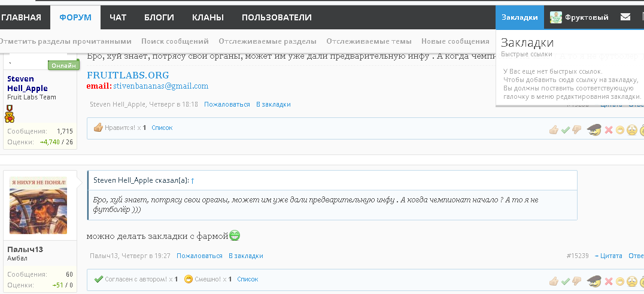Click the green Онлайн status badge

click(x=63, y=65)
